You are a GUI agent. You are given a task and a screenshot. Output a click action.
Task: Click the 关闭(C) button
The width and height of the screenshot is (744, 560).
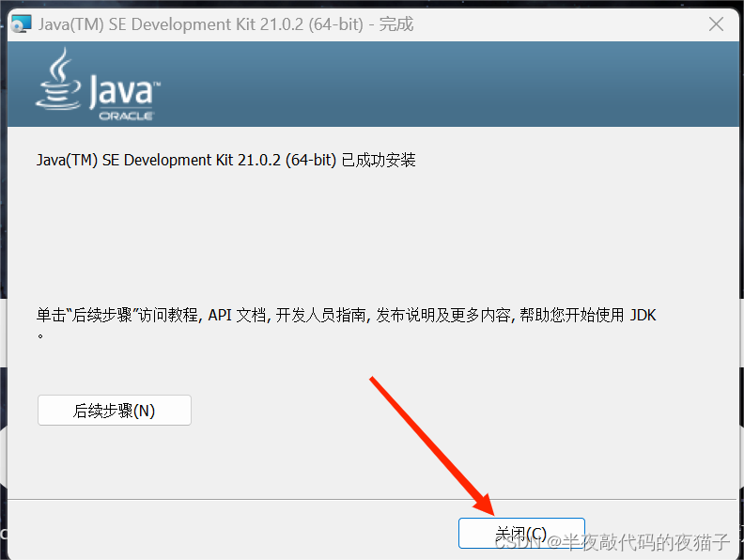tap(521, 534)
